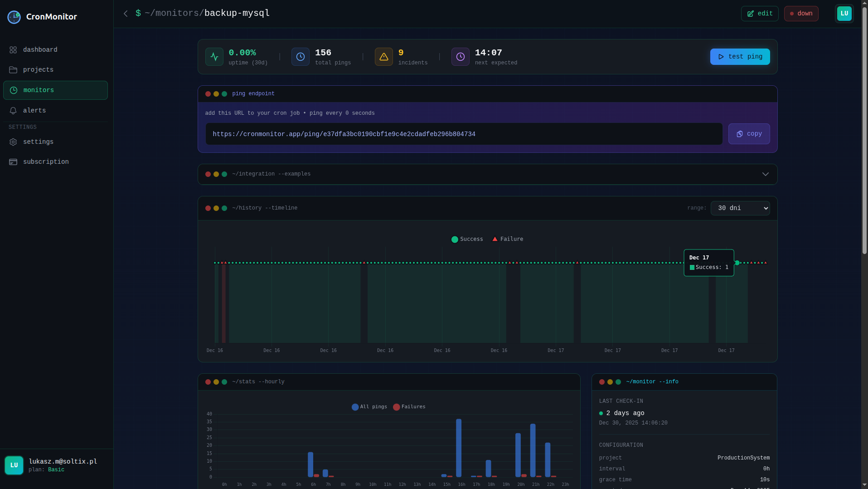This screenshot has height=489, width=868.
Task: Open the LU avatar menu in top bar
Action: [x=844, y=13]
